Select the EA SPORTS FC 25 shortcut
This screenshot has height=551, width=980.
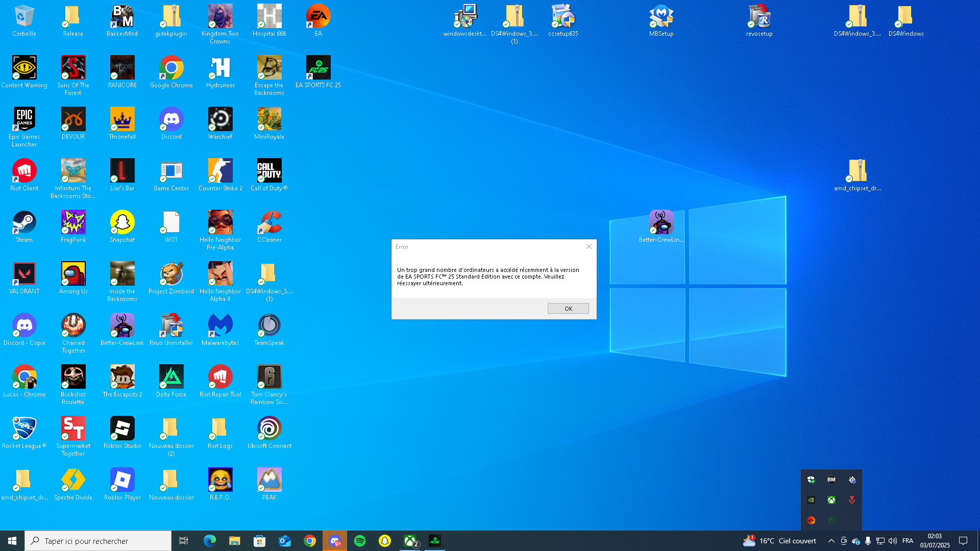point(318,72)
